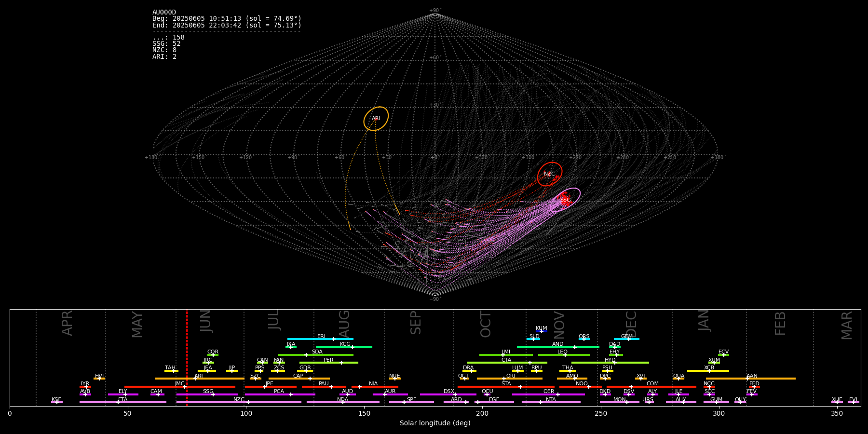The height and width of the screenshot is (434, 868).
Task: Click the JUL month label in timeline
Action: pos(274,320)
